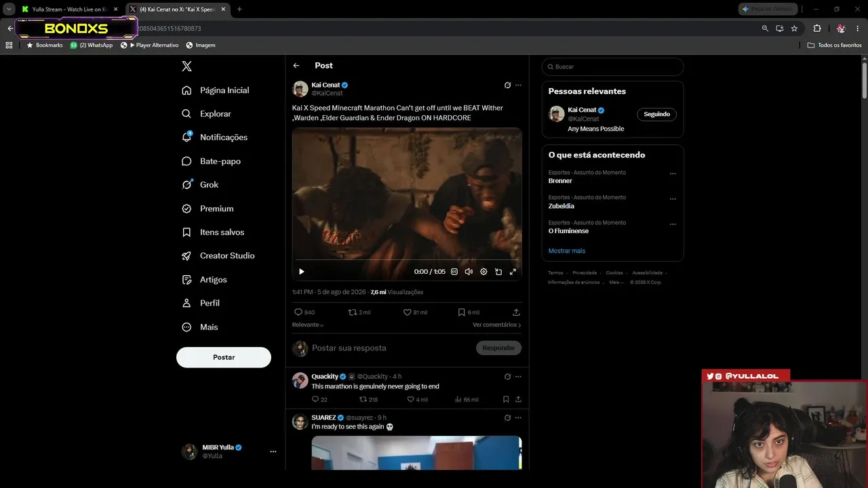Open Todos os favoritos folder
This screenshot has height=488, width=868.
[x=834, y=45]
